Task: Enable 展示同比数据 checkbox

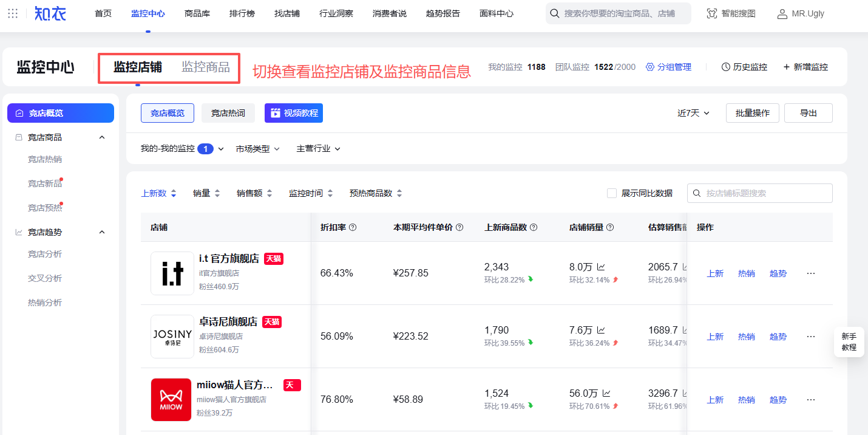Action: [x=612, y=193]
